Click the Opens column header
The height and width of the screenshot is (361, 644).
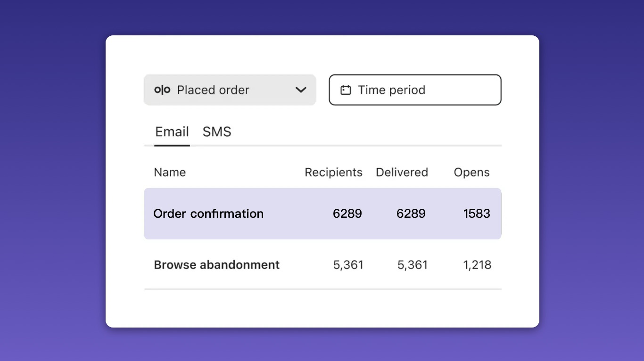pyautogui.click(x=471, y=172)
